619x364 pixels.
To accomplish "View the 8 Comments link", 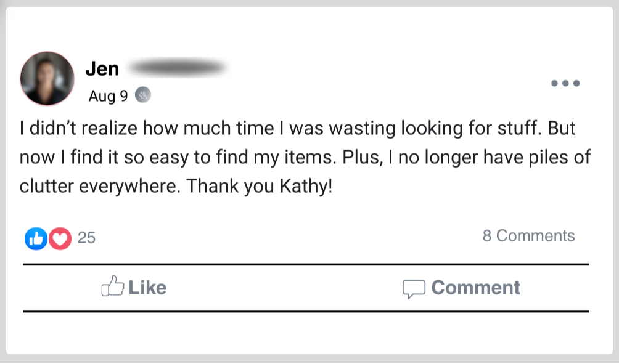I will (x=528, y=236).
